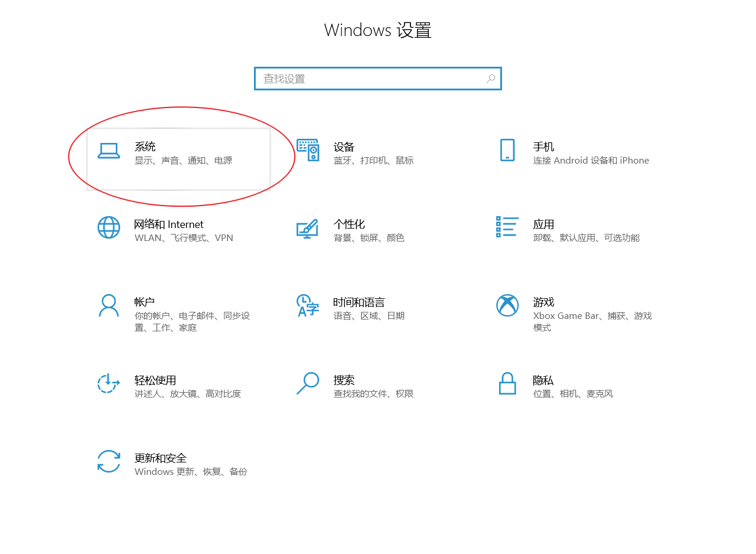Open the 设备 settings title
Image resolution: width=756 pixels, height=554 pixels.
pos(344,146)
